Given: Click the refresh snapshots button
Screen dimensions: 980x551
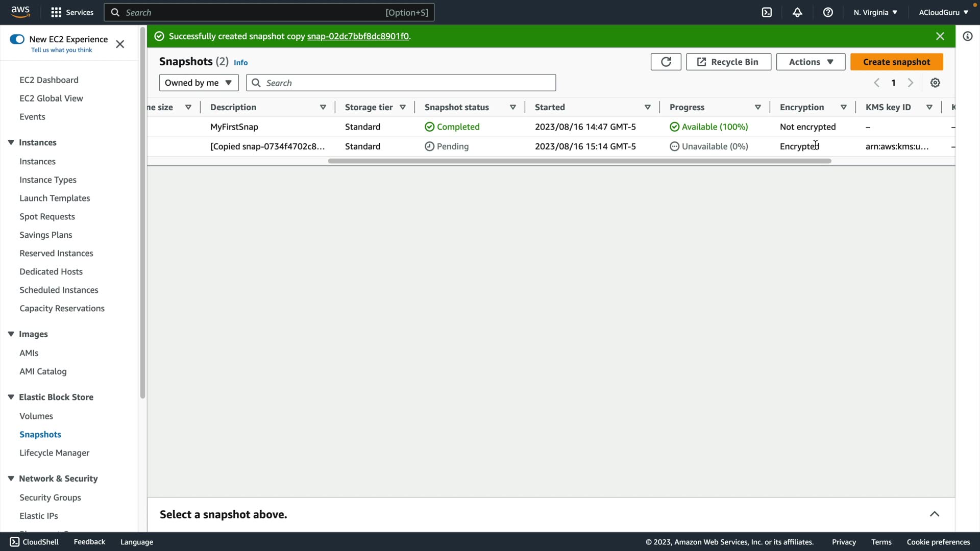Looking at the screenshot, I should point(666,62).
